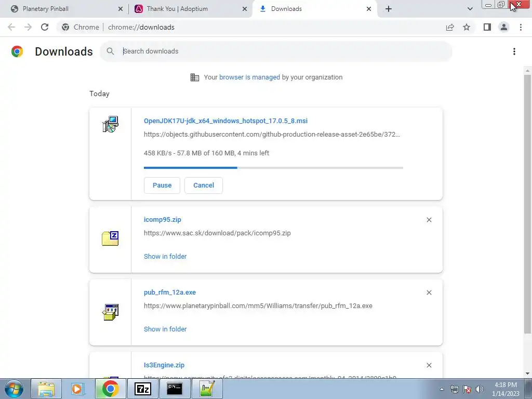Image resolution: width=532 pixels, height=399 pixels.
Task: Remove pub_rfm_12a.exe from the list
Action: click(429, 292)
